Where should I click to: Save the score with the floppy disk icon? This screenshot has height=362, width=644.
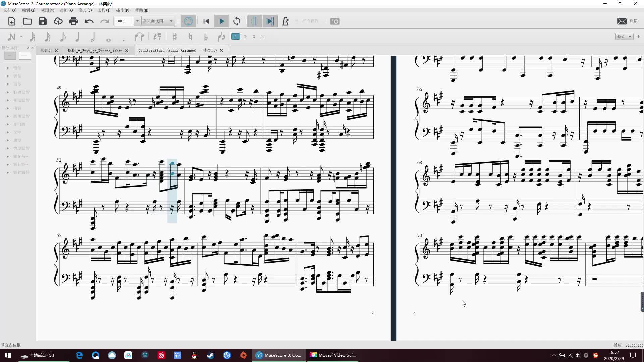43,21
